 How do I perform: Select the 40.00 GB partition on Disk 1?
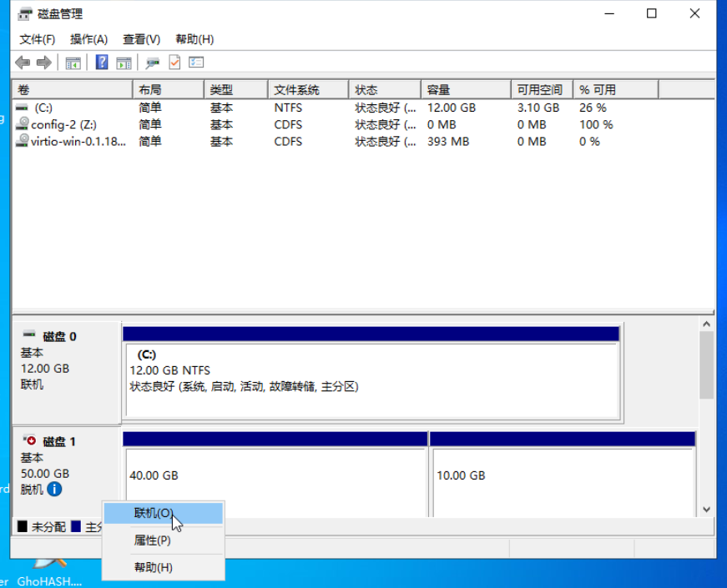click(275, 475)
